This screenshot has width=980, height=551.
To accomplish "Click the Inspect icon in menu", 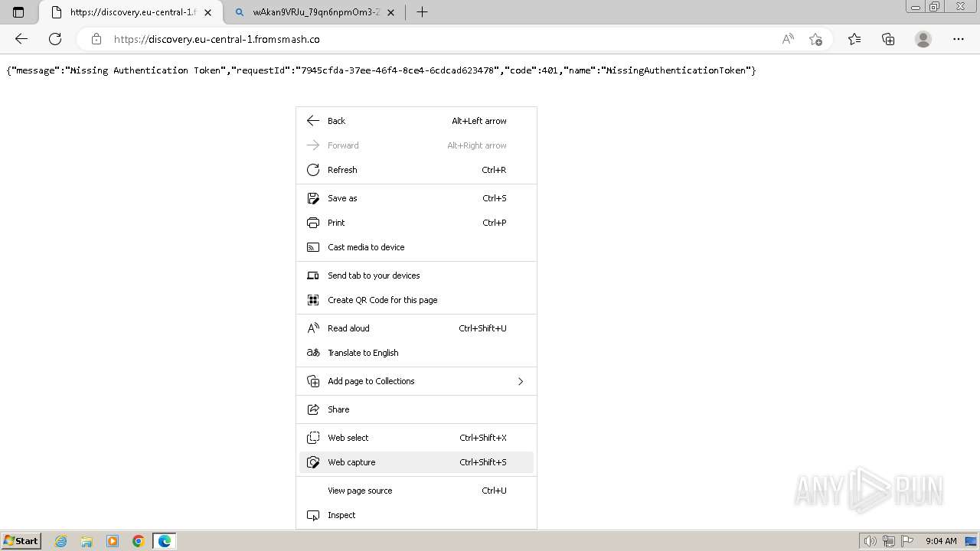I will (313, 515).
